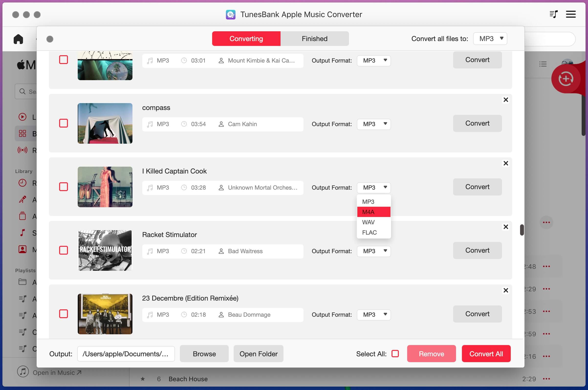Convert the Mount Kimbie track
Screen dimensions: 588x390
pos(477,60)
